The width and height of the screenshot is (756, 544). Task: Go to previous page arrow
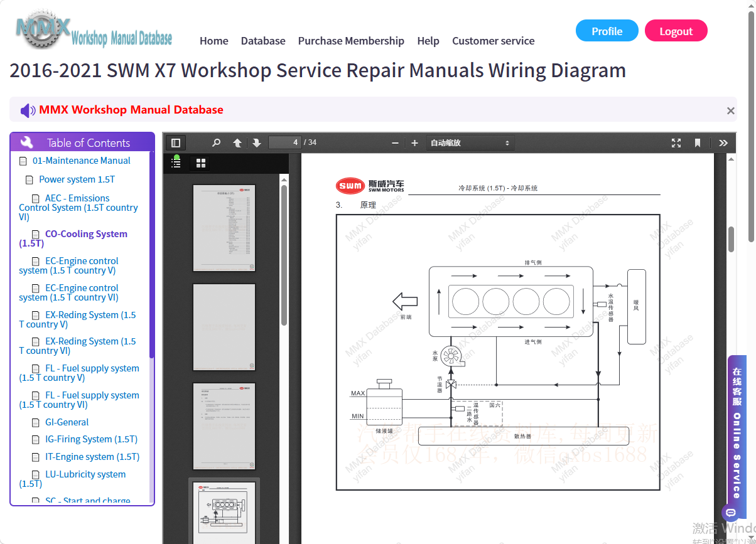[x=237, y=143]
